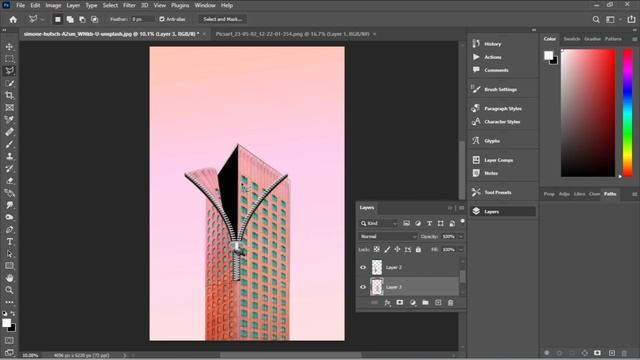
Task: Select the Frame tool
Action: click(9, 108)
